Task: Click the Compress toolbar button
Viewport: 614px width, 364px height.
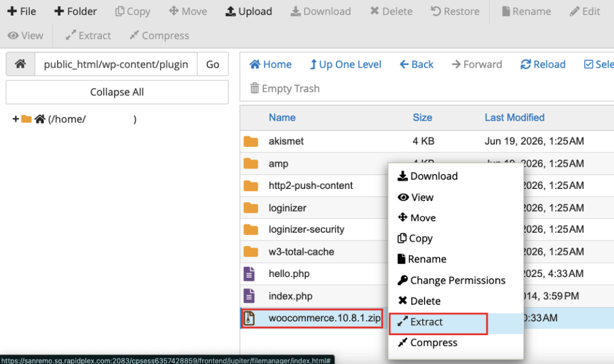Action: coord(159,35)
